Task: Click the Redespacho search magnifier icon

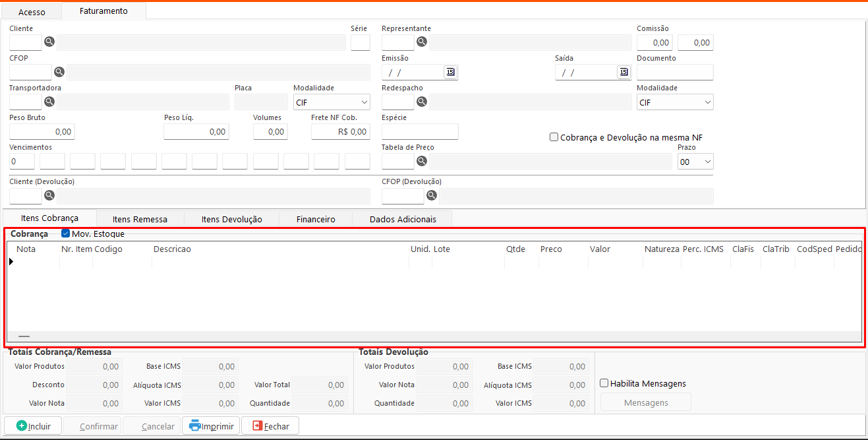Action: pyautogui.click(x=422, y=102)
